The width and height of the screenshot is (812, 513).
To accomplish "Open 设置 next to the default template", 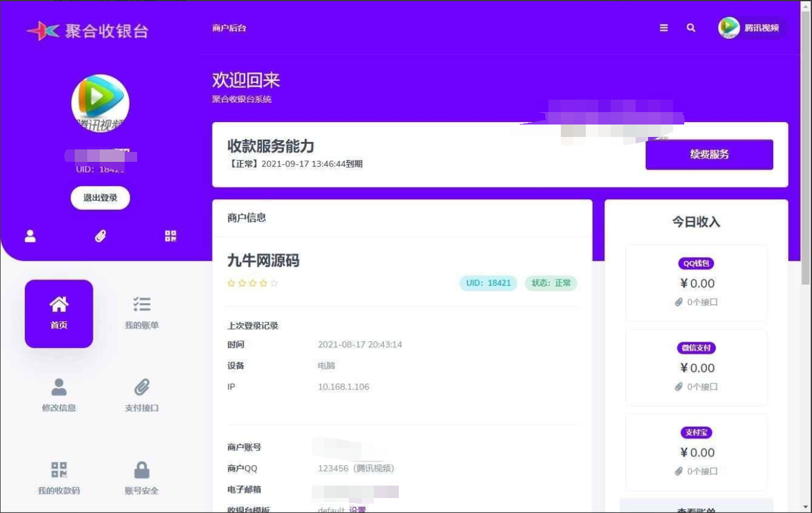I will click(357, 509).
